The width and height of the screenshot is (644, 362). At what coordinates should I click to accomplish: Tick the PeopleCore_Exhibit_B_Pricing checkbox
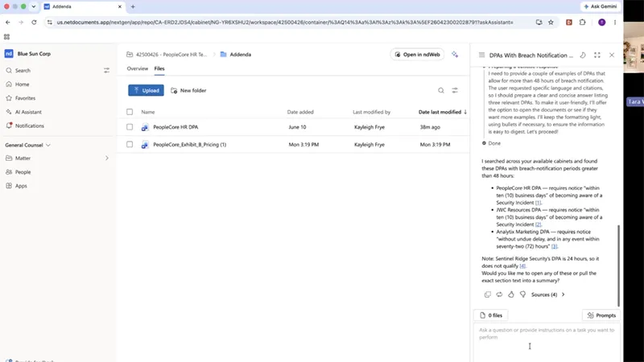(x=130, y=145)
